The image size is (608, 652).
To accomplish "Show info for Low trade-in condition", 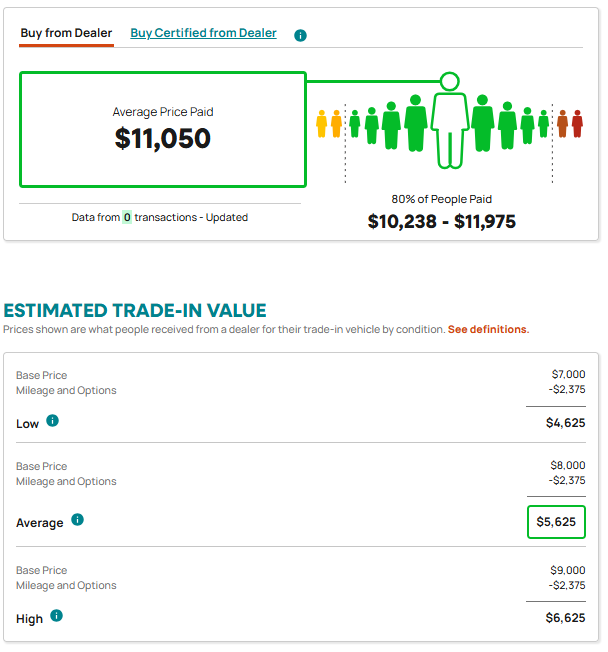I will [52, 421].
